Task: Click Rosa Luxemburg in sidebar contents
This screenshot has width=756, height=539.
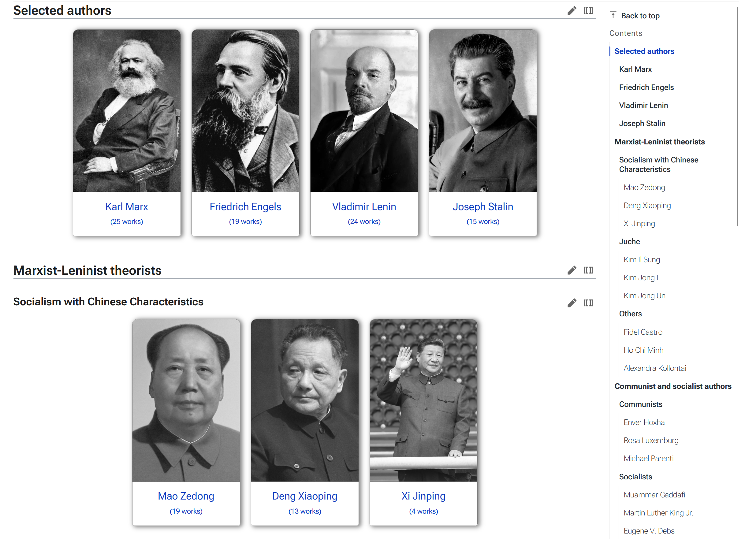Action: tap(651, 440)
